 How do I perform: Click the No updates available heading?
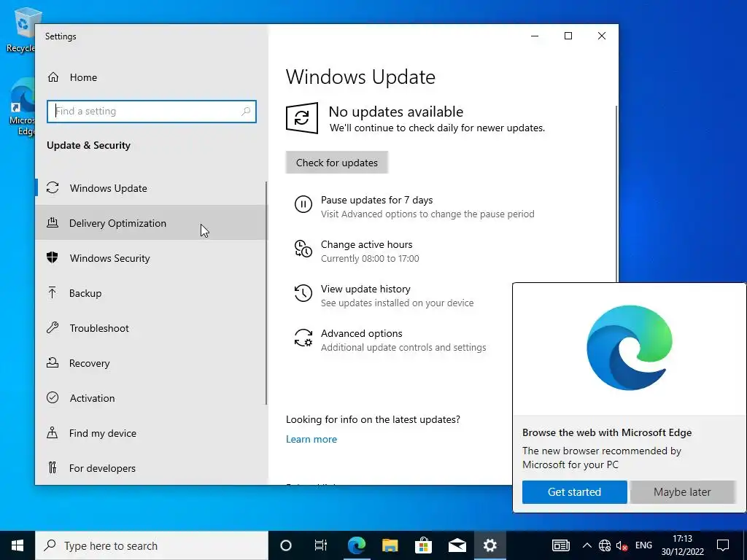396,112
